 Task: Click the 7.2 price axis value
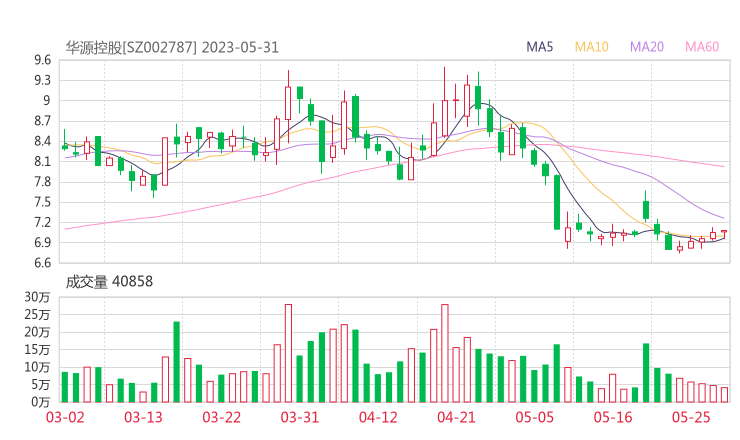pos(42,222)
